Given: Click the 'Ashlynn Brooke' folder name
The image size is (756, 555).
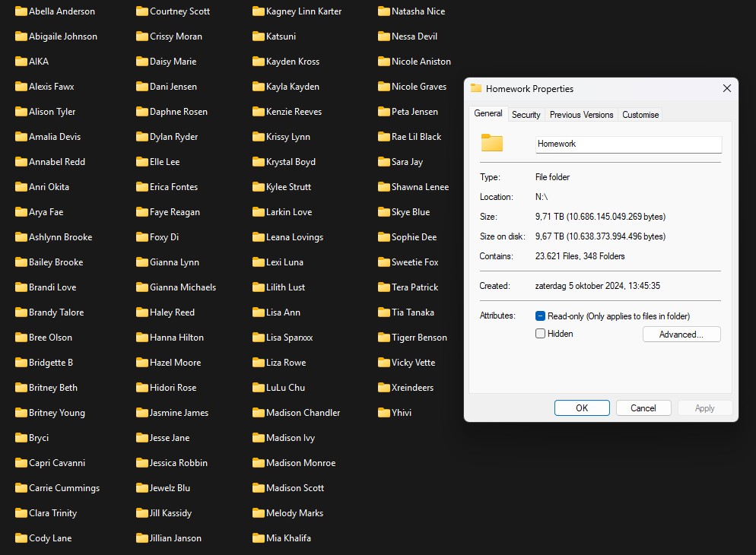Looking at the screenshot, I should click(60, 236).
